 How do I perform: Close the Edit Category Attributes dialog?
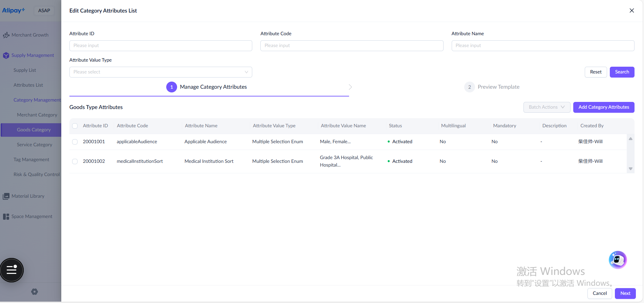pos(631,10)
